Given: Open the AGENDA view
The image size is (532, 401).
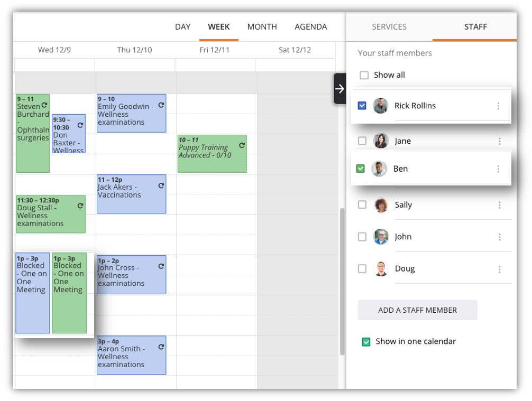Looking at the screenshot, I should click(x=311, y=27).
